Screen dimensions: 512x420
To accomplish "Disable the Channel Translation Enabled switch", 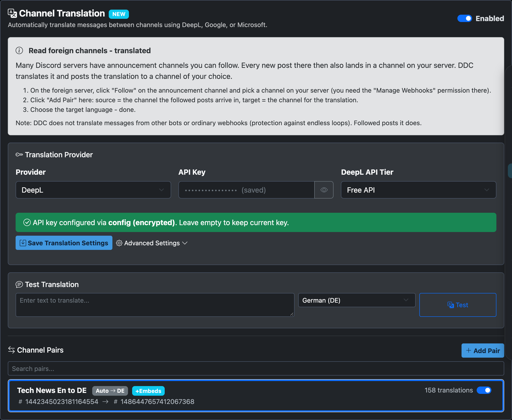I will 464,18.
